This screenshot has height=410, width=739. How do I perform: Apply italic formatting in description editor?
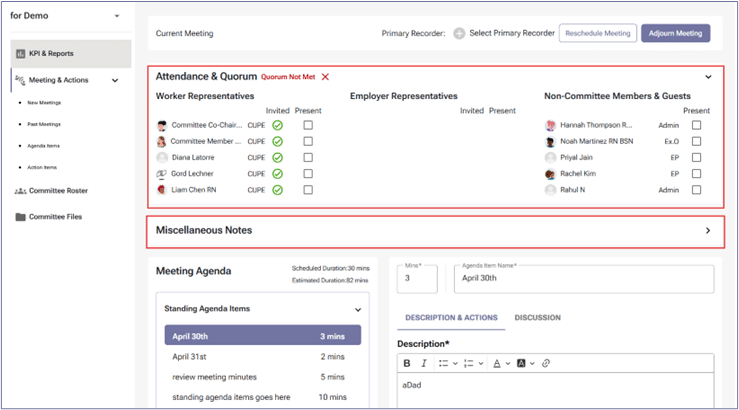tap(423, 363)
